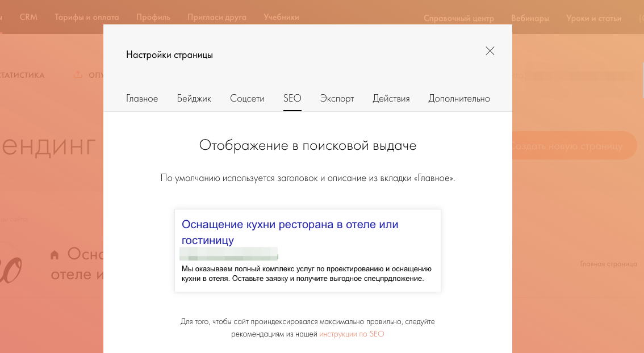This screenshot has width=644, height=353.
Task: Switch to the Главное tab
Action: [x=142, y=98]
